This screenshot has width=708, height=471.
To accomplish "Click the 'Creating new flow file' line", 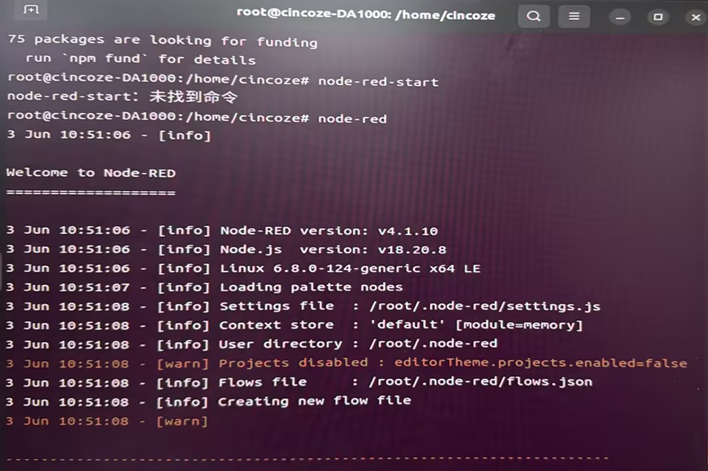I will click(x=208, y=401).
